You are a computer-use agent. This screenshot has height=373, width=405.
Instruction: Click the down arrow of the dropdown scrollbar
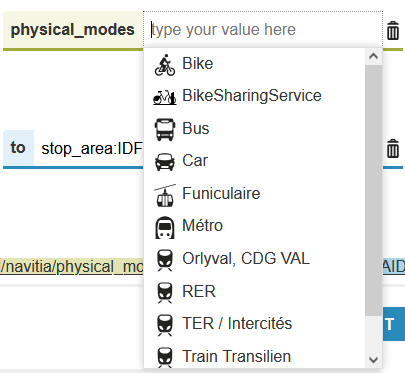[x=373, y=360]
